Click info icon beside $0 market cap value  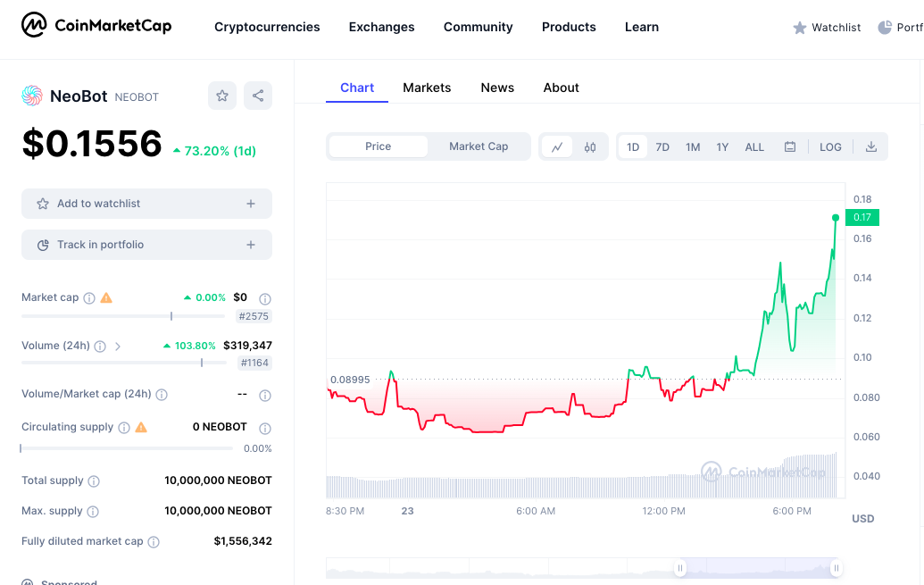[265, 299]
